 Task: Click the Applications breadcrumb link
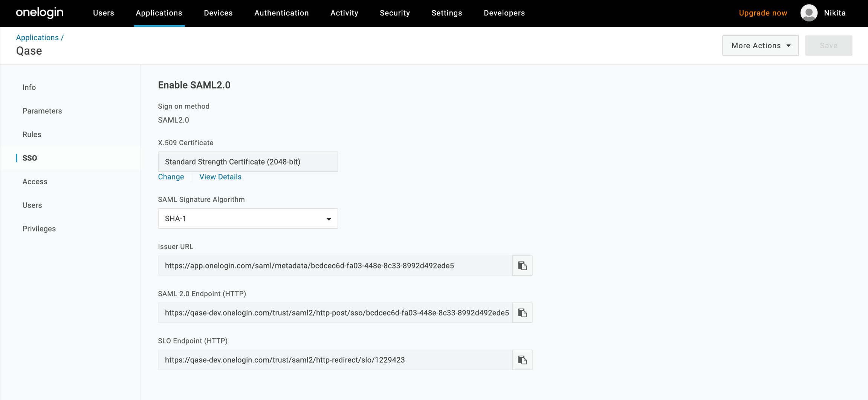pos(37,38)
